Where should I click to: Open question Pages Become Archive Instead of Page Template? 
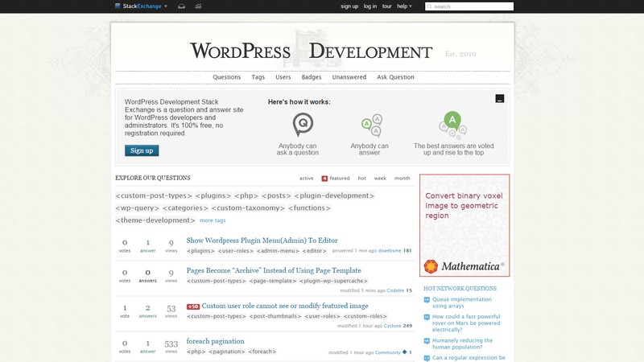(274, 270)
